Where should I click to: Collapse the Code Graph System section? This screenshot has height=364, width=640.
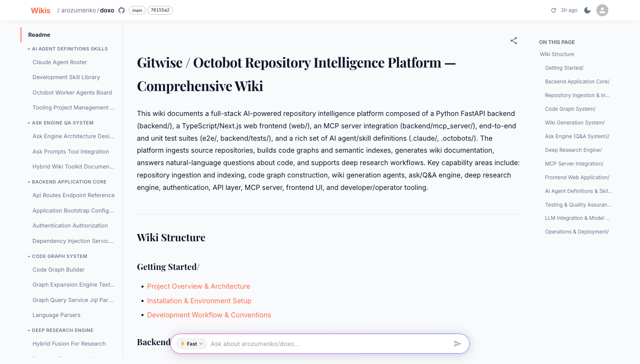click(28, 256)
